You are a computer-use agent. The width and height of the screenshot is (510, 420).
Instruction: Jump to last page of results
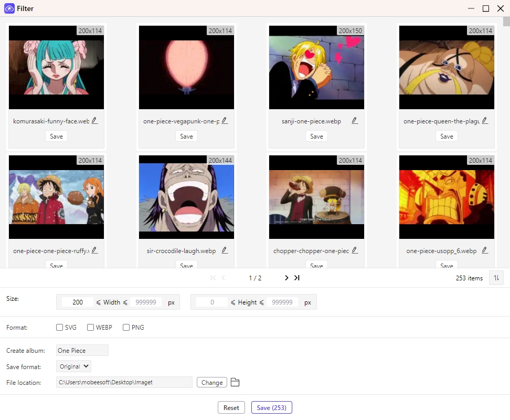pos(296,278)
